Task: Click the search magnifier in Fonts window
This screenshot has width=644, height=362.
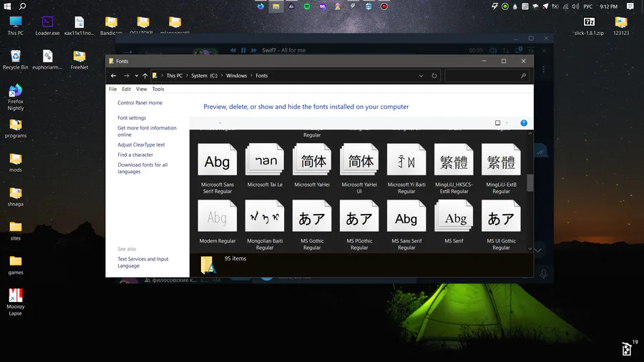Action: 523,76
